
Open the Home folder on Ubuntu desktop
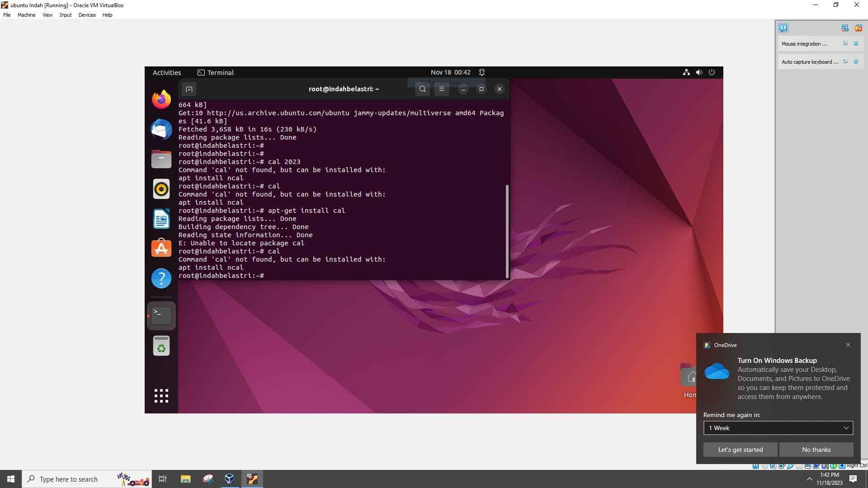pyautogui.click(x=689, y=380)
